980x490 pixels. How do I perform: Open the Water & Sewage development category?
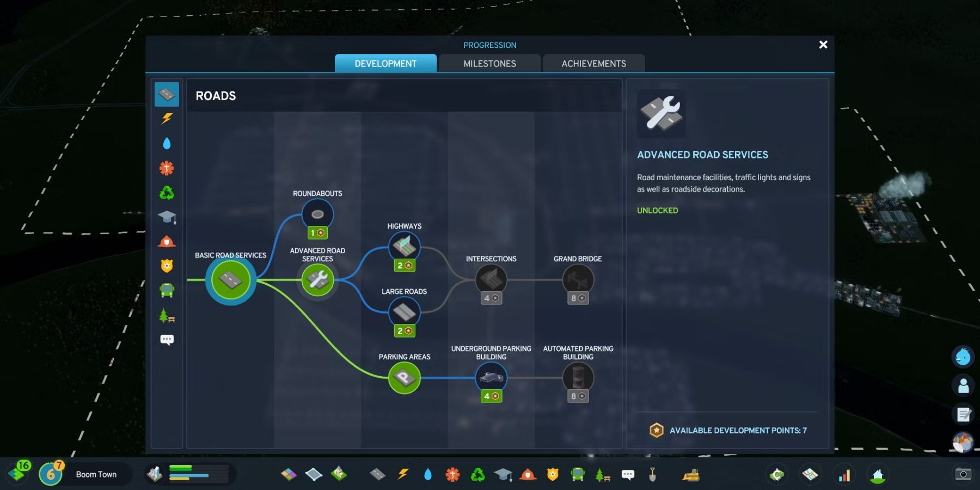[x=168, y=143]
